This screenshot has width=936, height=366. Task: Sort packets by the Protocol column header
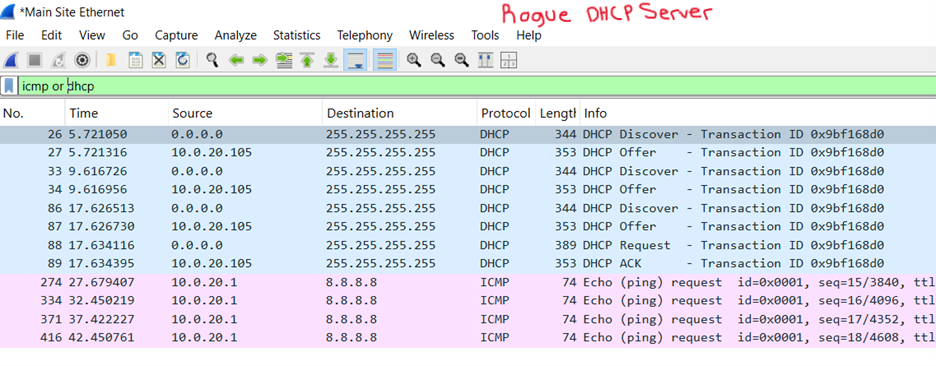click(x=506, y=113)
